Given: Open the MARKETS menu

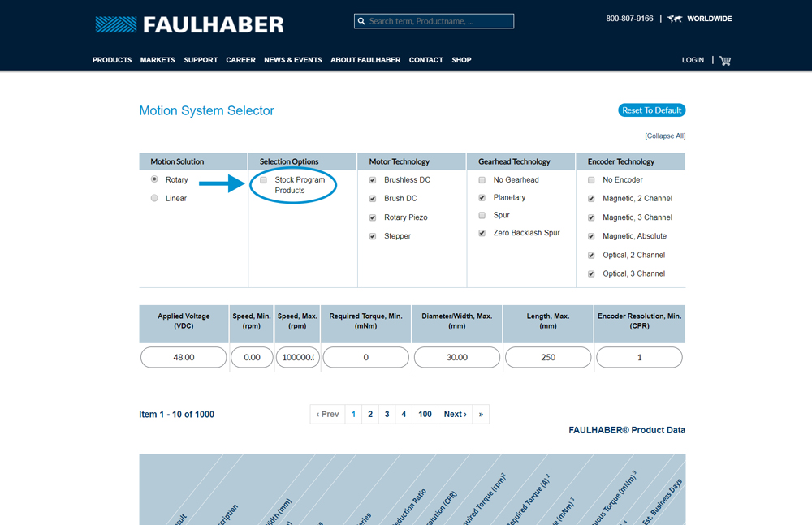Looking at the screenshot, I should point(158,60).
